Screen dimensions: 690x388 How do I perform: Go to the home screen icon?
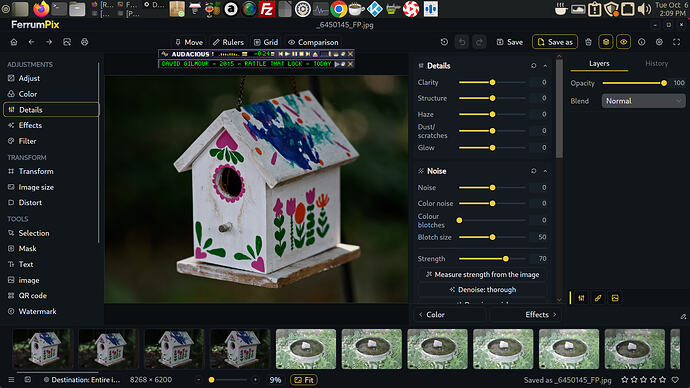[14, 42]
